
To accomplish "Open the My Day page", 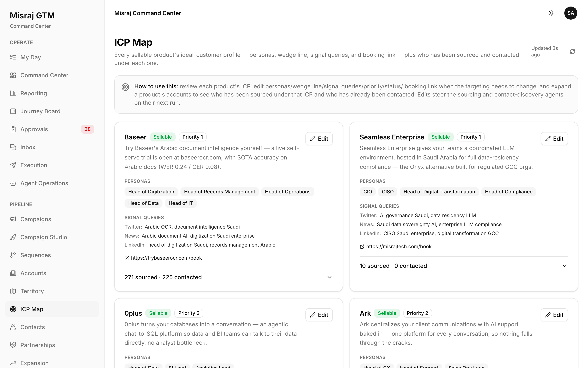I will click(x=52, y=57).
